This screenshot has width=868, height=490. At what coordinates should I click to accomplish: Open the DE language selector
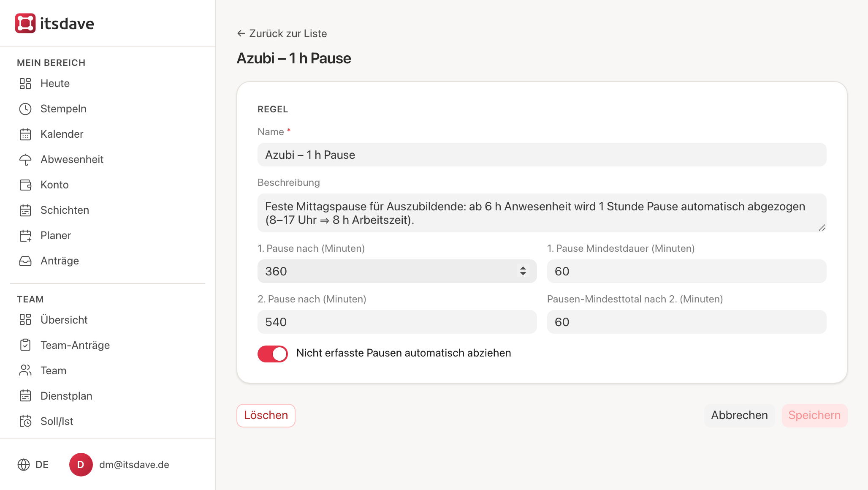(33, 465)
